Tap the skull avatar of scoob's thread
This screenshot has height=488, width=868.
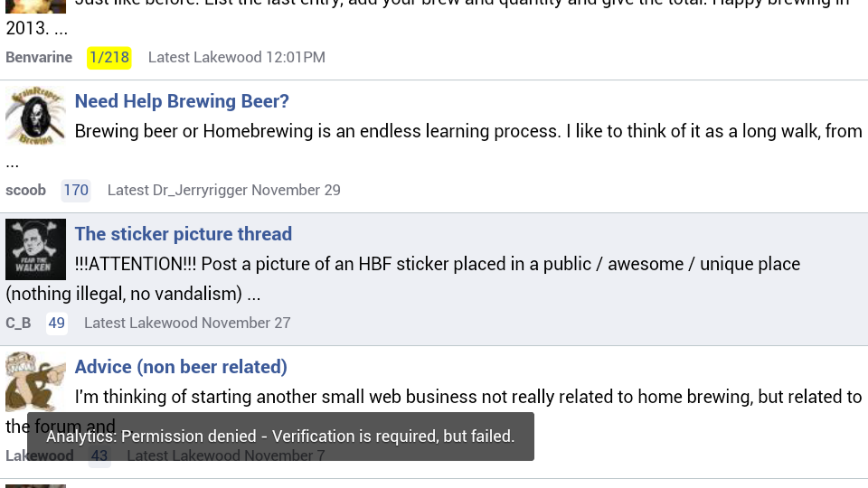point(35,117)
